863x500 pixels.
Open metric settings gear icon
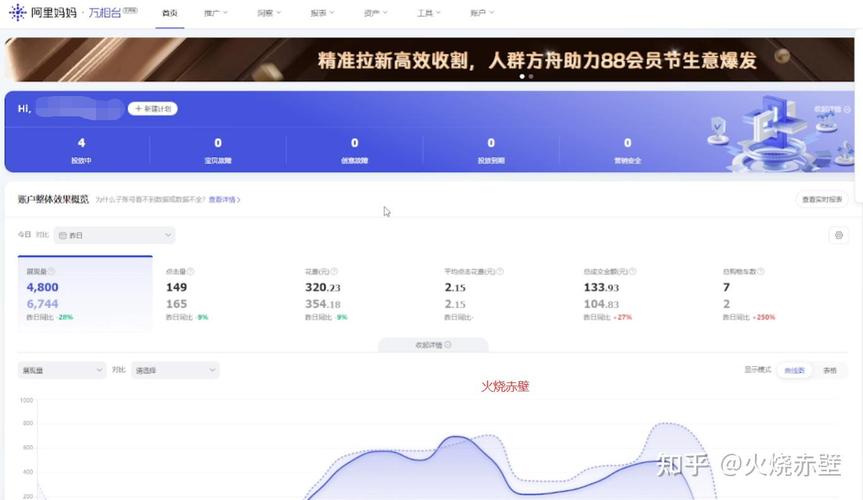click(x=839, y=235)
